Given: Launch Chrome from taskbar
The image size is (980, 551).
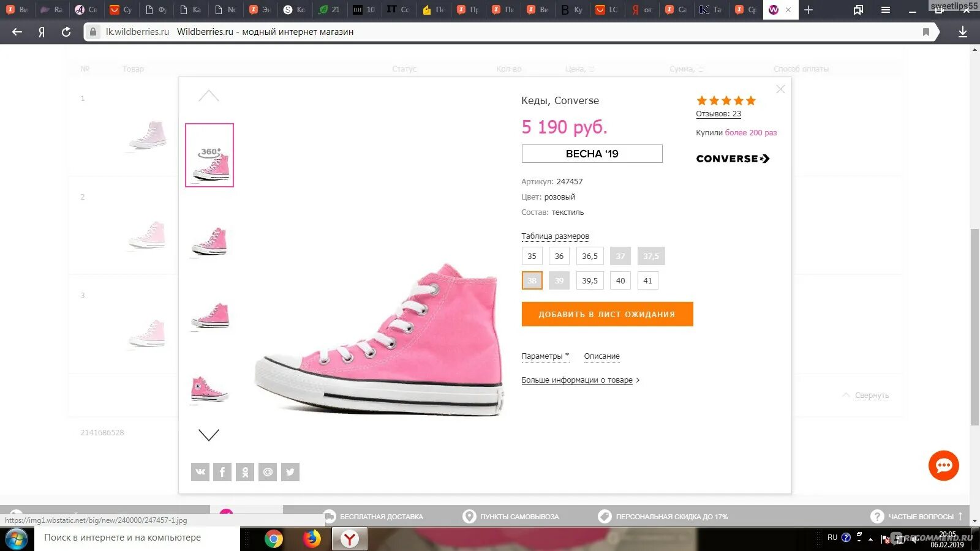Looking at the screenshot, I should tap(274, 539).
